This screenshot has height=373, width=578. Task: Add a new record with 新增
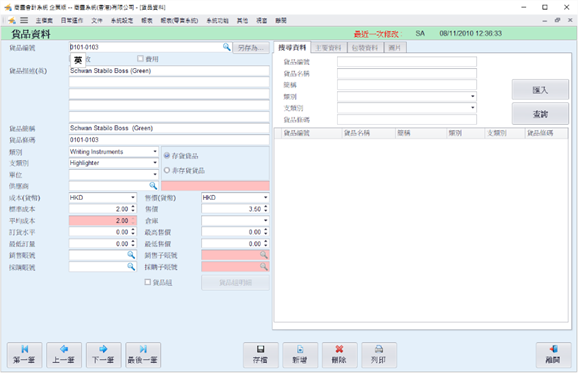coord(300,355)
